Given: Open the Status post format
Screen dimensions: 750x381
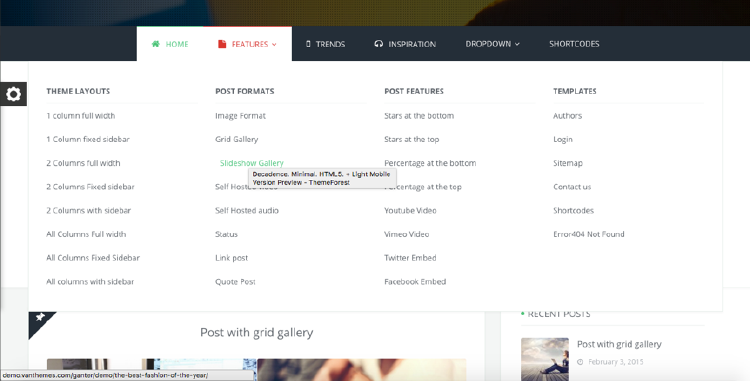Looking at the screenshot, I should tap(226, 234).
